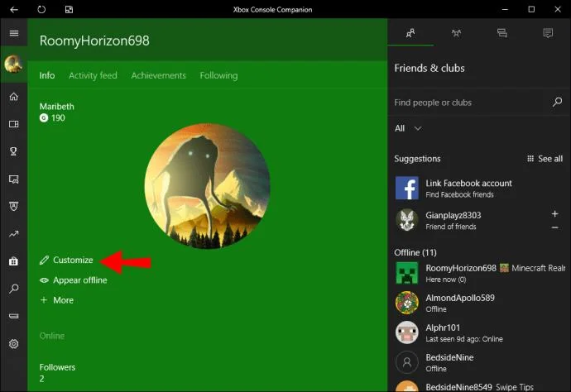This screenshot has width=571, height=392.
Task: Click the Customize pencil icon
Action: point(44,260)
